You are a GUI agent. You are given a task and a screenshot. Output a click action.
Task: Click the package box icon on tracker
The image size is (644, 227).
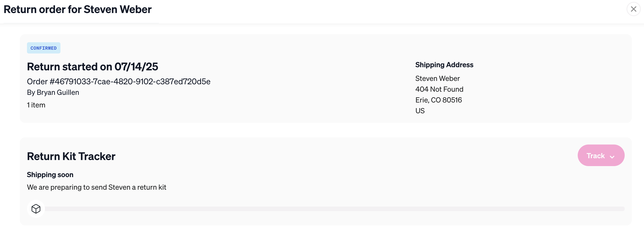click(36, 209)
